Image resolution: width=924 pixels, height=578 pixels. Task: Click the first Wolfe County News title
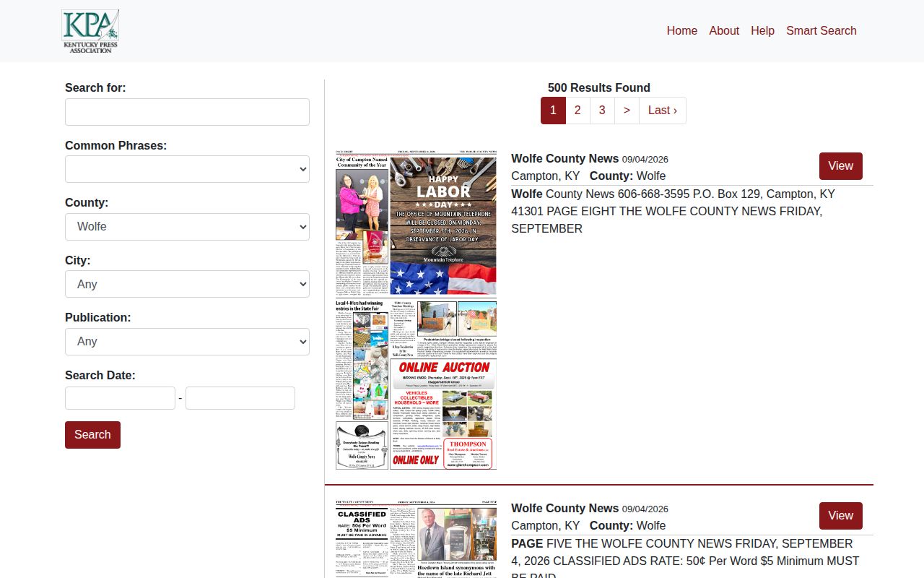565,159
